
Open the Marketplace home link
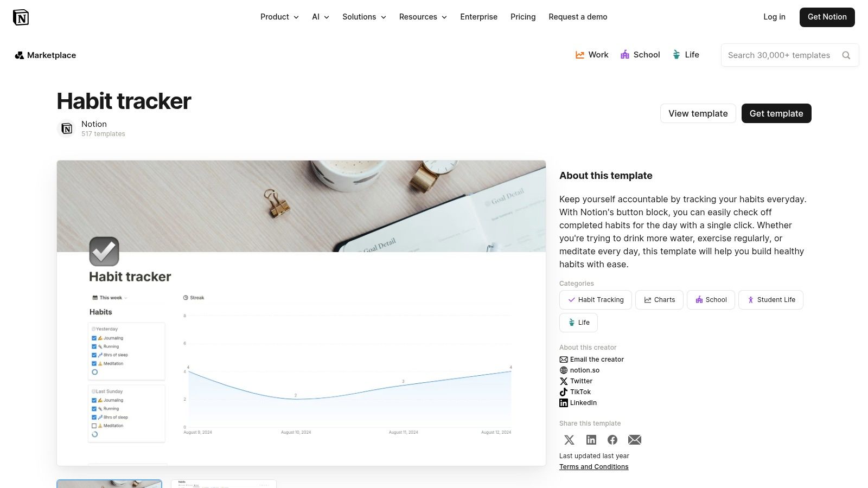46,55
